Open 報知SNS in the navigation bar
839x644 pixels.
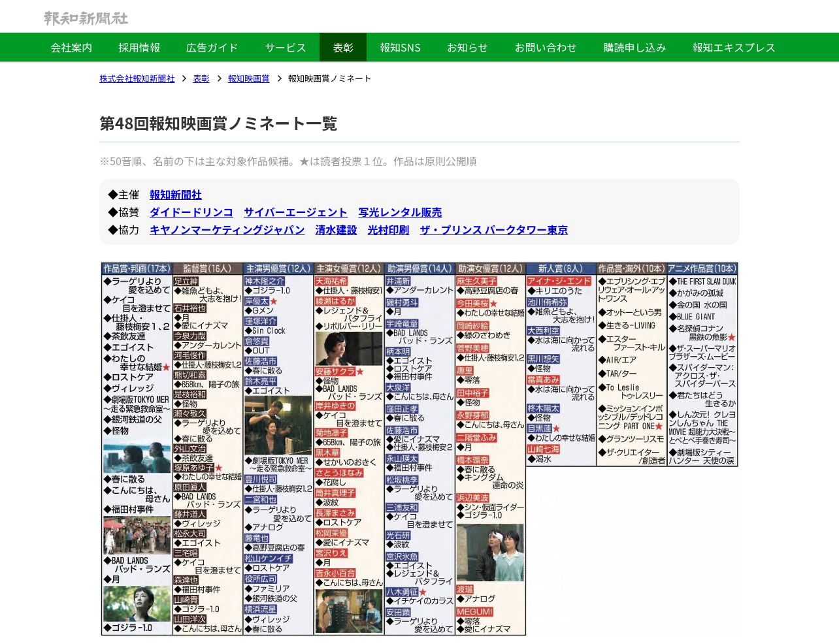tap(400, 48)
